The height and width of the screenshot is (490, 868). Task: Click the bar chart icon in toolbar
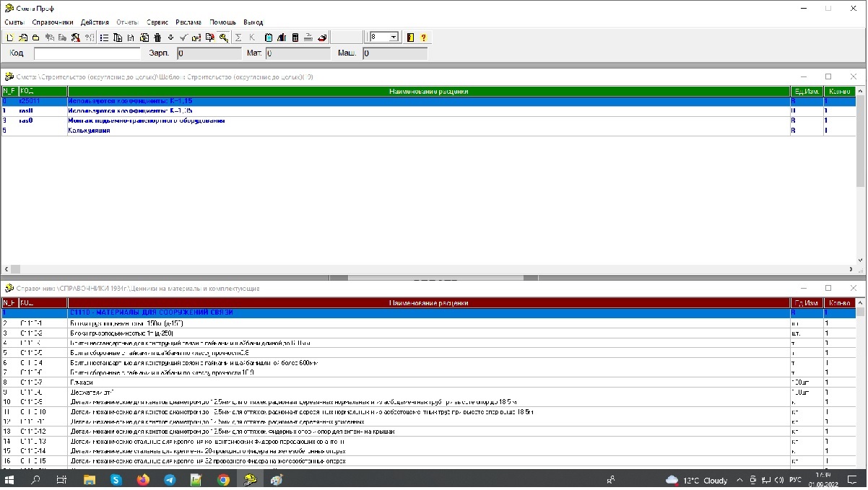(x=282, y=38)
